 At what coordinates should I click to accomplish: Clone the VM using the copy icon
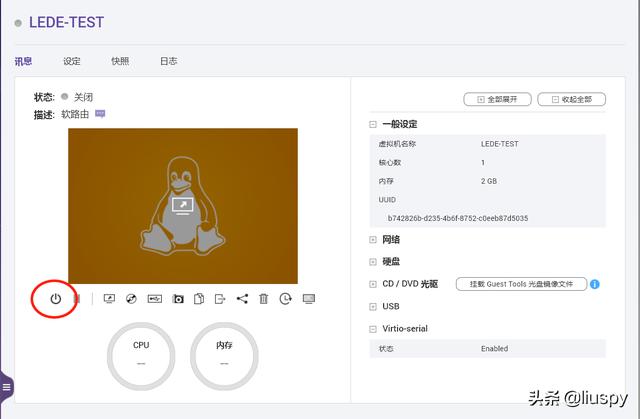(199, 299)
